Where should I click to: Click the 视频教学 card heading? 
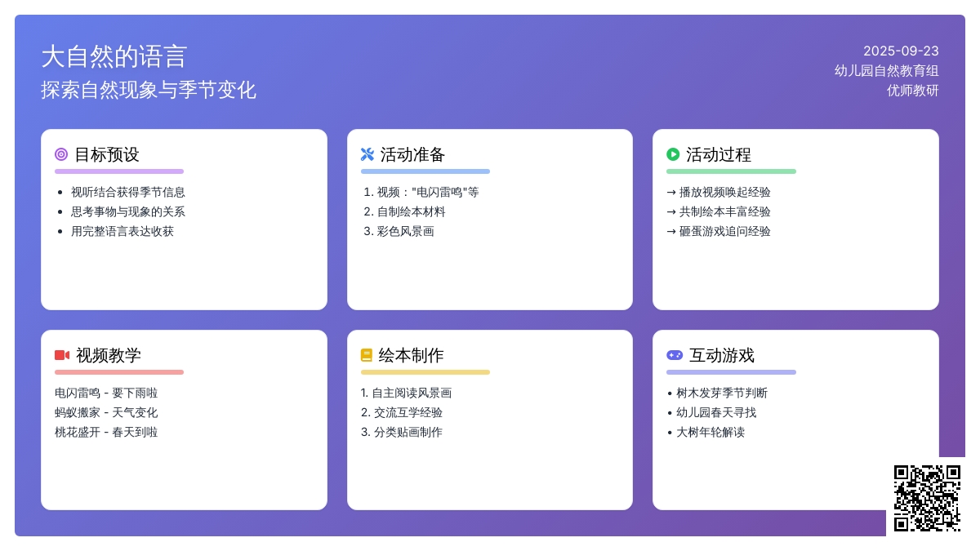pyautogui.click(x=108, y=355)
